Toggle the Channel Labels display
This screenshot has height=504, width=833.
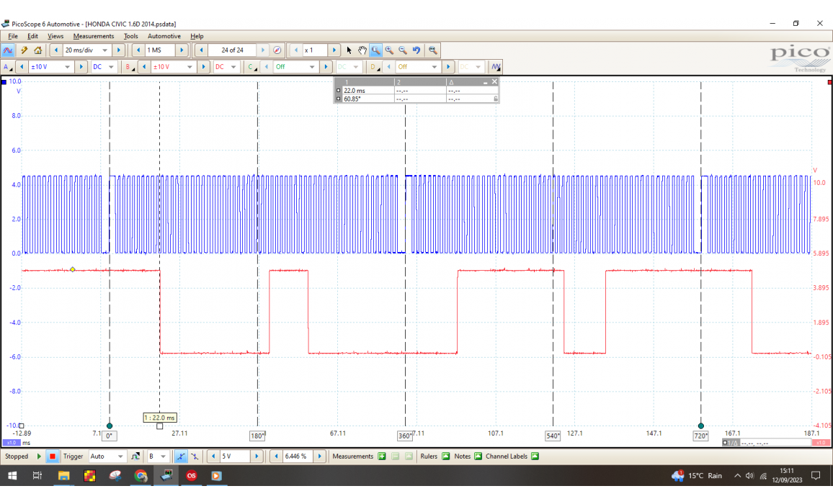pyautogui.click(x=534, y=456)
